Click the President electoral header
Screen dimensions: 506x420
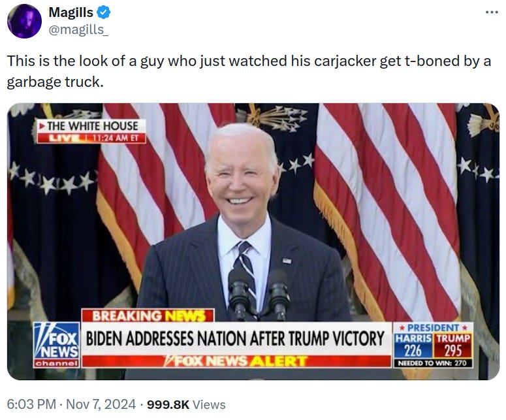(433, 328)
